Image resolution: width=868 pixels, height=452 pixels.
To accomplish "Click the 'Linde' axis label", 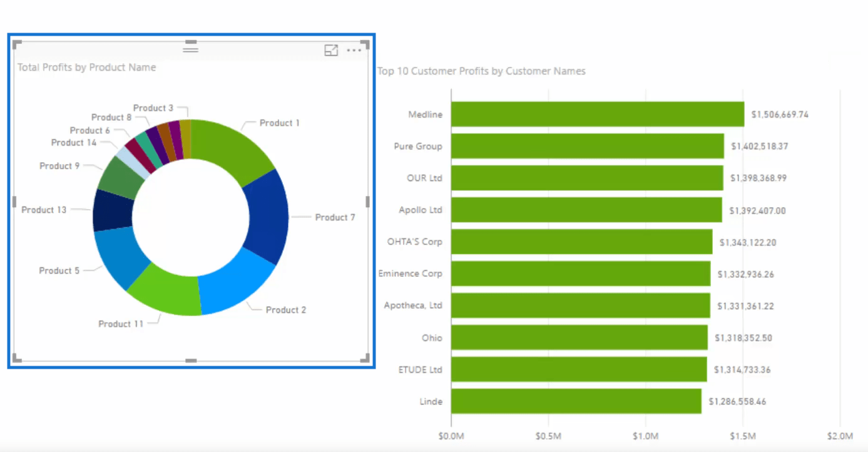I will pos(431,401).
